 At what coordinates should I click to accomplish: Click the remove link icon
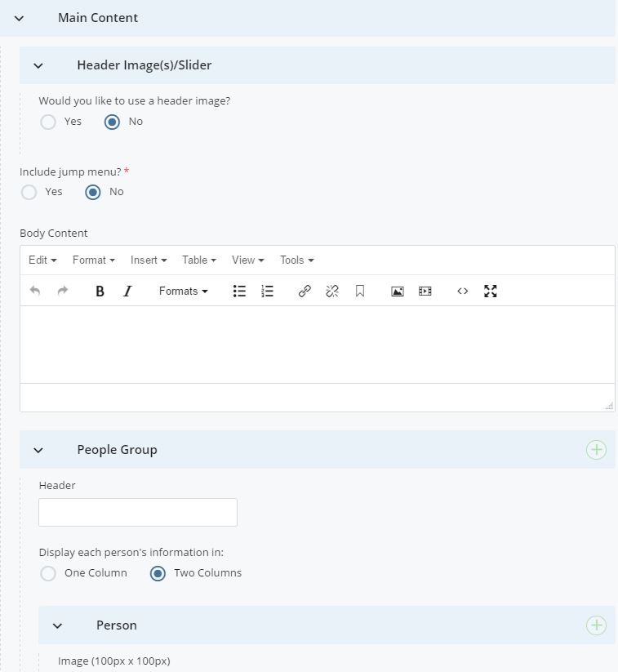point(332,291)
